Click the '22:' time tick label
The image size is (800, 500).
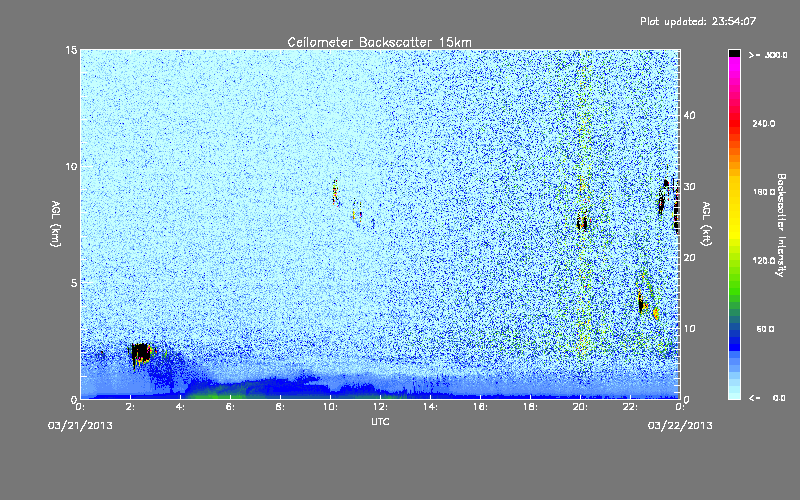630,407
